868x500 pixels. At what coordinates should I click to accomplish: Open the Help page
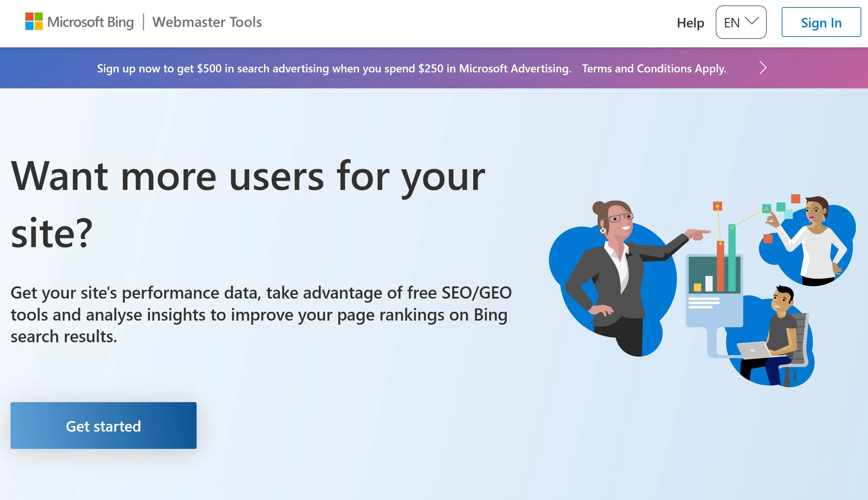[690, 23]
